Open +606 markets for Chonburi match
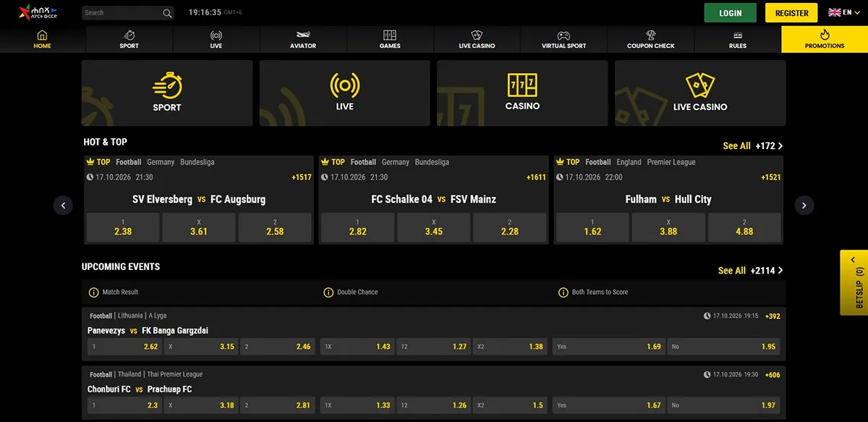868x422 pixels. tap(773, 375)
